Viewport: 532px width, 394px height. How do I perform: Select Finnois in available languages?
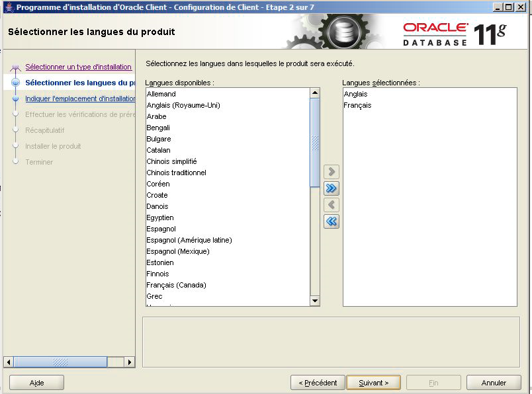pyautogui.click(x=228, y=274)
